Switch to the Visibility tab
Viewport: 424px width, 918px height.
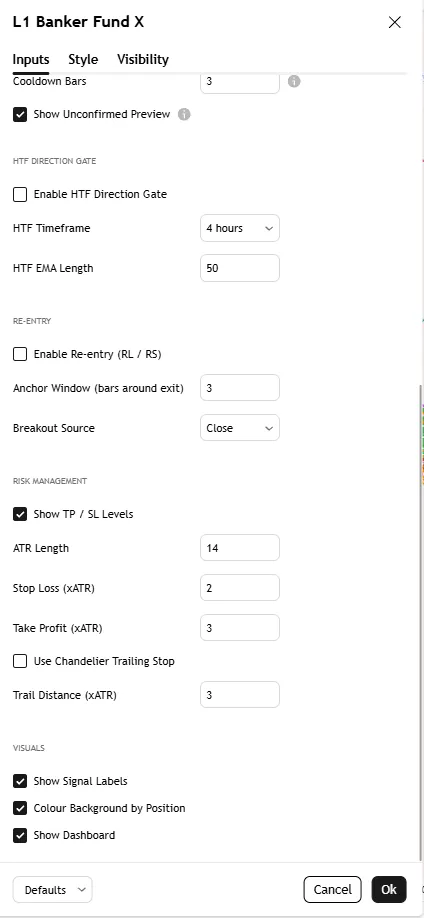tap(143, 59)
